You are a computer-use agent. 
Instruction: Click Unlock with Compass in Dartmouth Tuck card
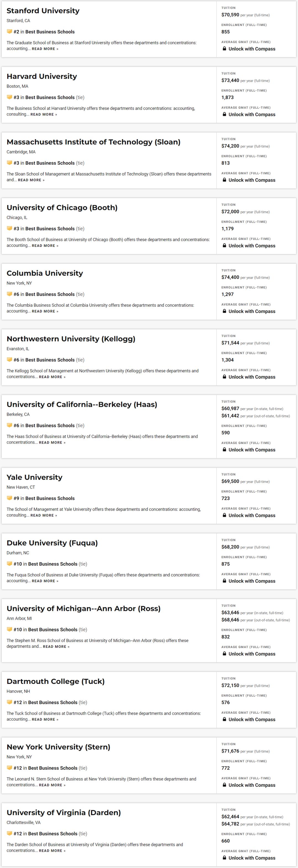pos(252,719)
